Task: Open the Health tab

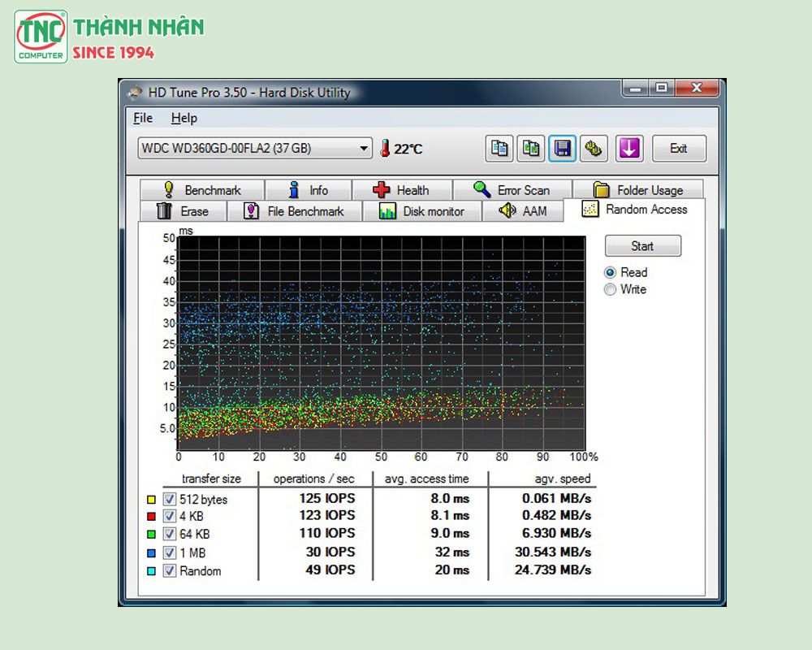Action: coord(403,190)
